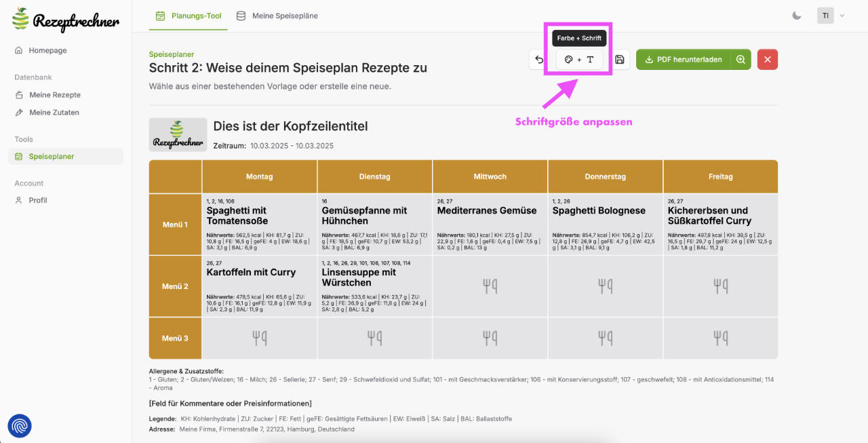Image resolution: width=868 pixels, height=443 pixels.
Task: Add recipe to Freitag Menü 3 cell
Action: point(720,338)
